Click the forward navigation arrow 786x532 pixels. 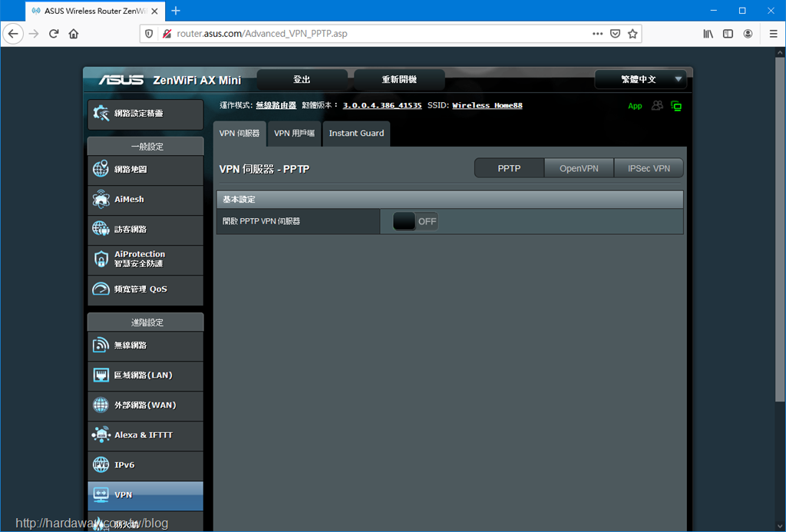pyautogui.click(x=34, y=34)
